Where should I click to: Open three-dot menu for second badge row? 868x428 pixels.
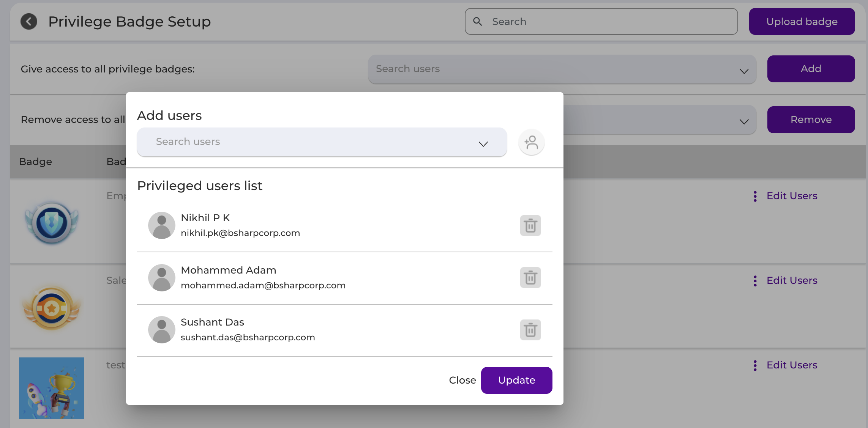[755, 281]
